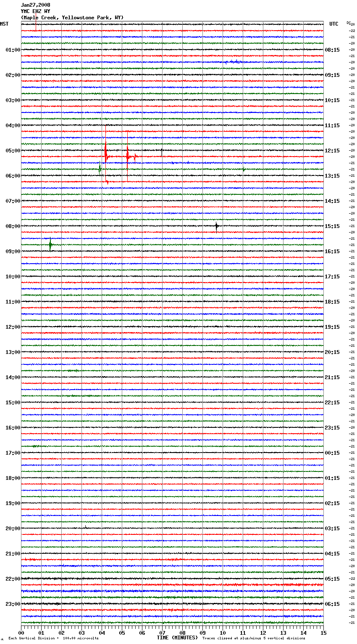Click the 03 minute axis tick label
Image resolution: width=357 pixels, height=644 pixels.
coord(82,633)
